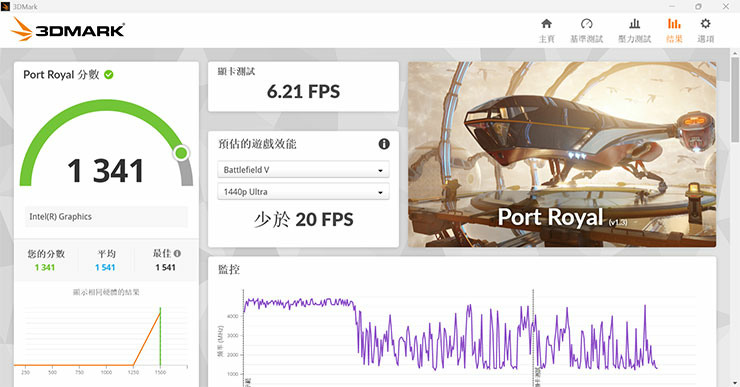This screenshot has width=740, height=387.
Task: Click the 3DMark logo in the header
Action: 67,30
